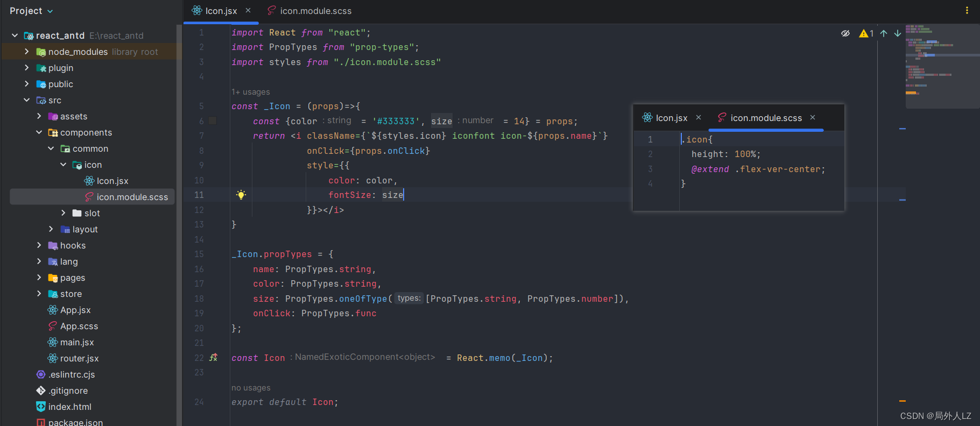Go to next highlighted problem arrow
The image size is (980, 426).
[898, 33]
